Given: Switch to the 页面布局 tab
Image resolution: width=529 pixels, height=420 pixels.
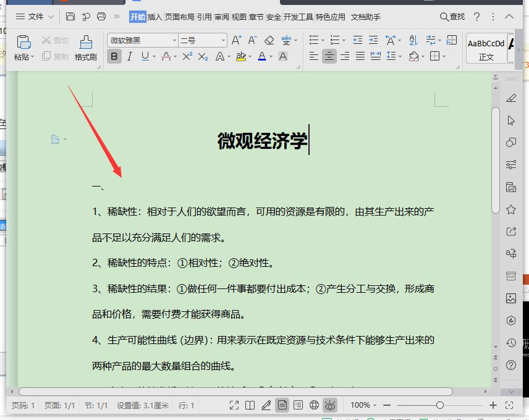Looking at the screenshot, I should 180,17.
